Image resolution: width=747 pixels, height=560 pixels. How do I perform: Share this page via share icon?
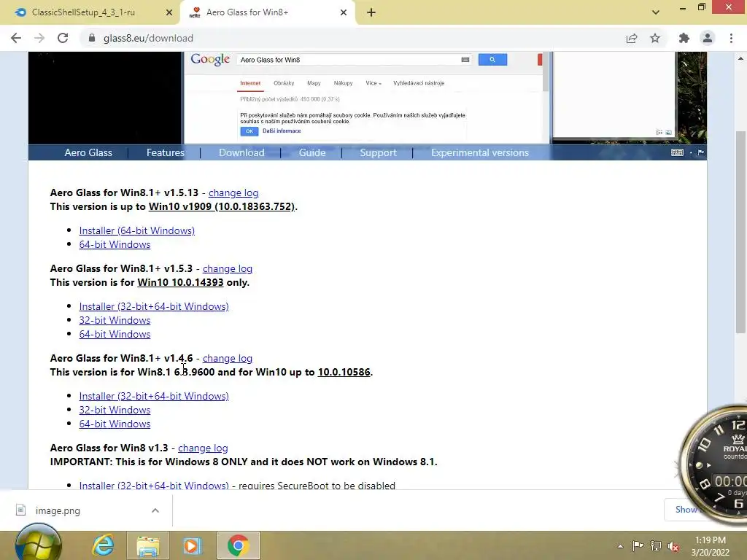pyautogui.click(x=632, y=38)
